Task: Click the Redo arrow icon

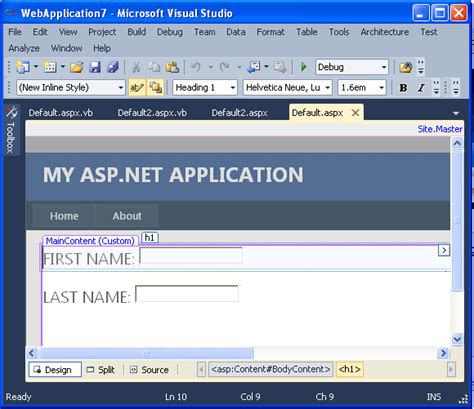Action: pos(224,68)
